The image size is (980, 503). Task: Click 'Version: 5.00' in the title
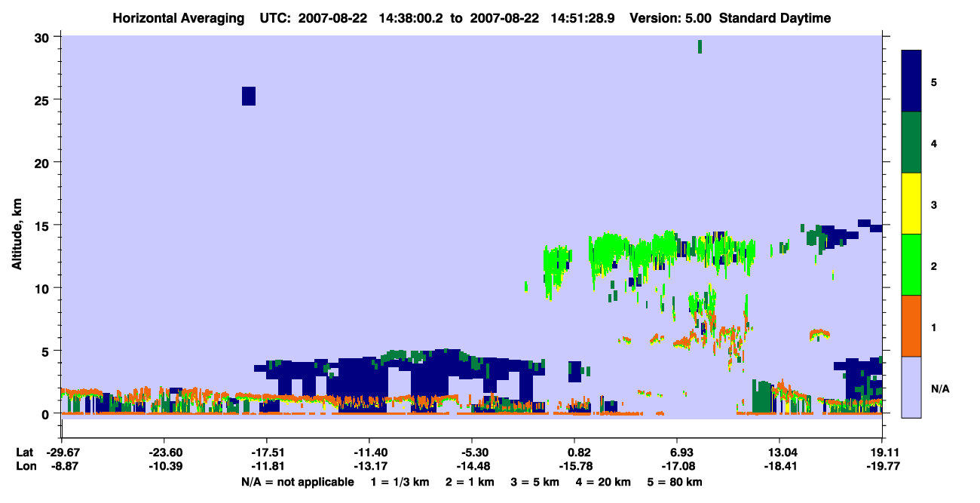pyautogui.click(x=672, y=18)
